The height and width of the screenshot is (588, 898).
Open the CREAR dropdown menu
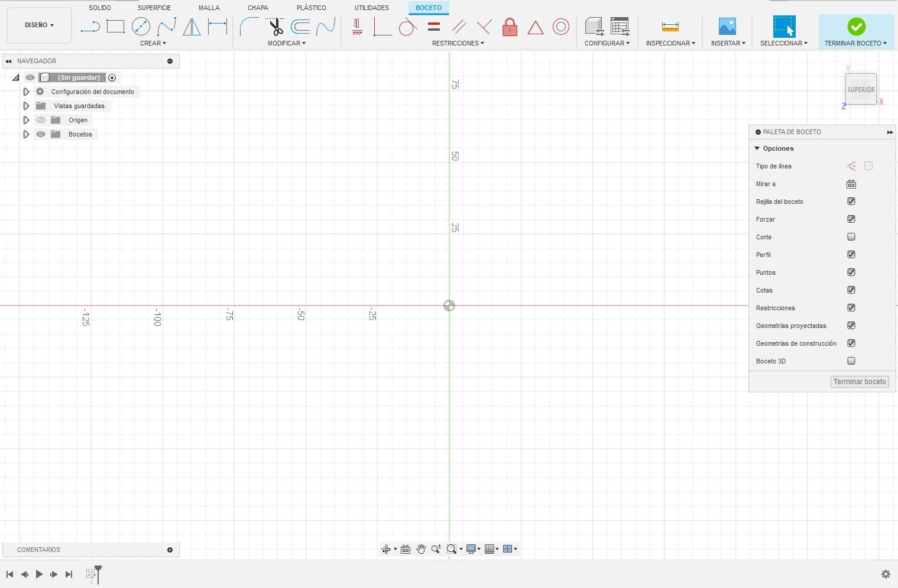coord(153,43)
